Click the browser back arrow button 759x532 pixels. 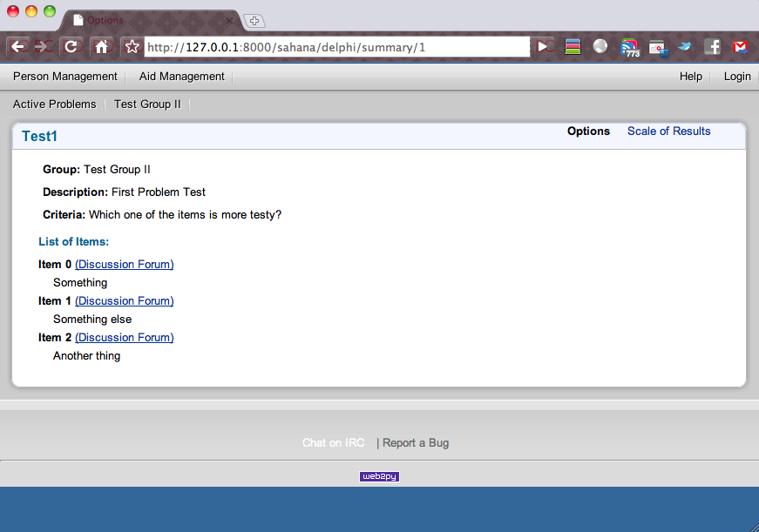tap(18, 47)
